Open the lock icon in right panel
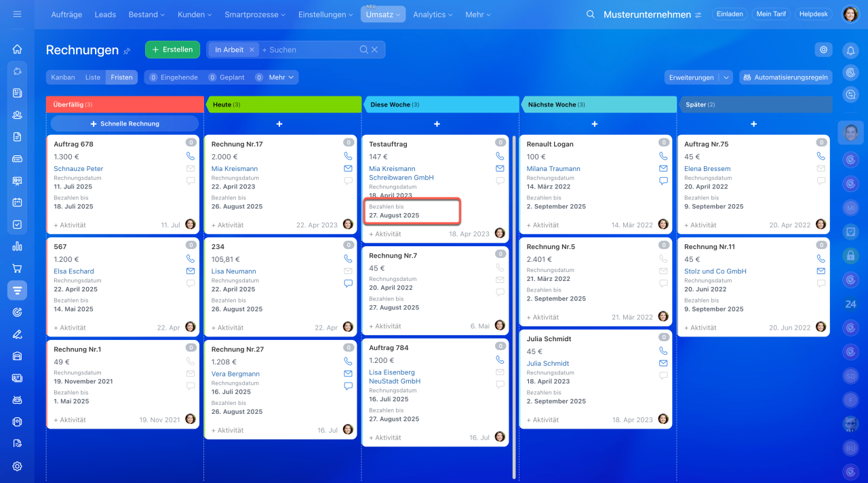This screenshot has height=483, width=868. tap(850, 256)
